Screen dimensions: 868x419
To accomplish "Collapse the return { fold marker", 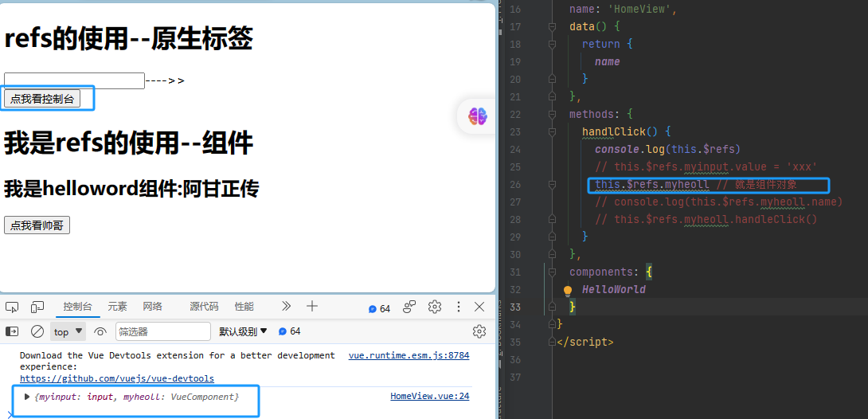I will pyautogui.click(x=552, y=45).
